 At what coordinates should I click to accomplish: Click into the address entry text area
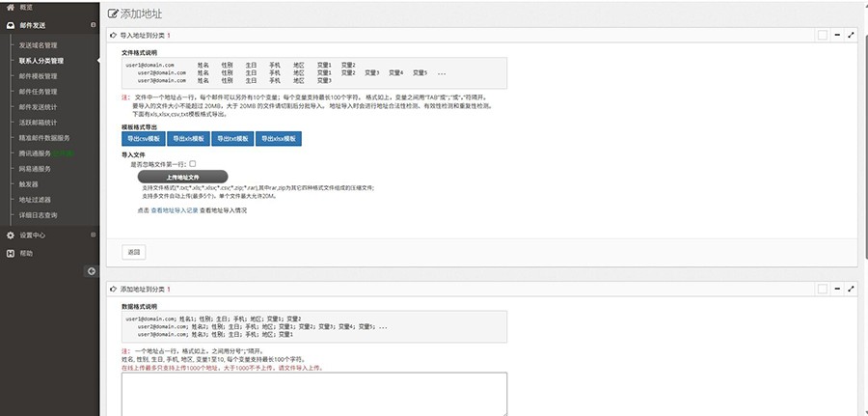pos(313,394)
